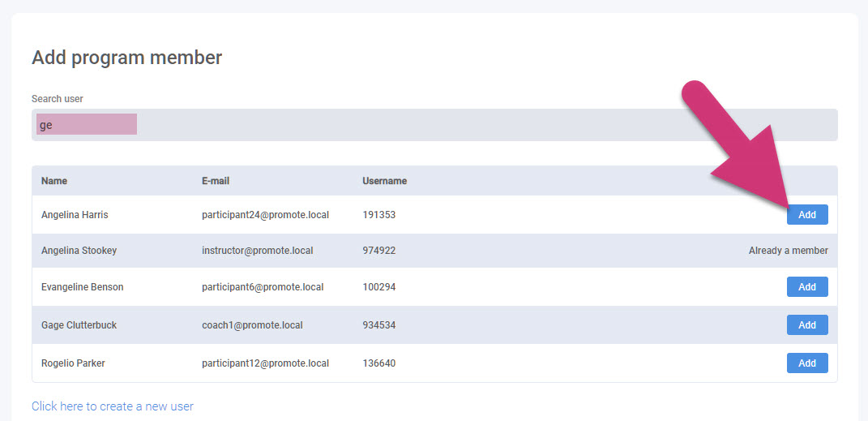This screenshot has width=868, height=421.
Task: Click the Gage Clutterbuck name
Action: (x=79, y=325)
